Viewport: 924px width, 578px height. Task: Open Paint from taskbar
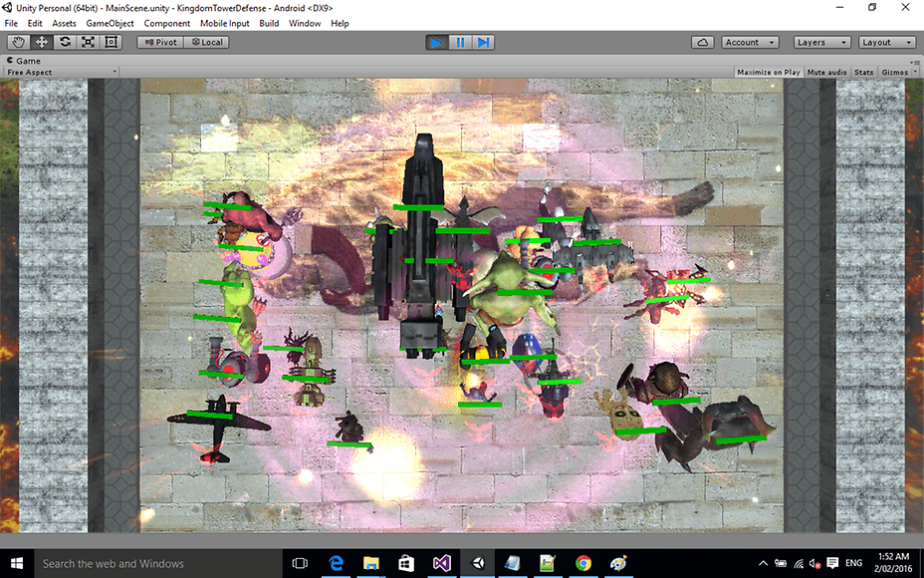click(x=618, y=563)
